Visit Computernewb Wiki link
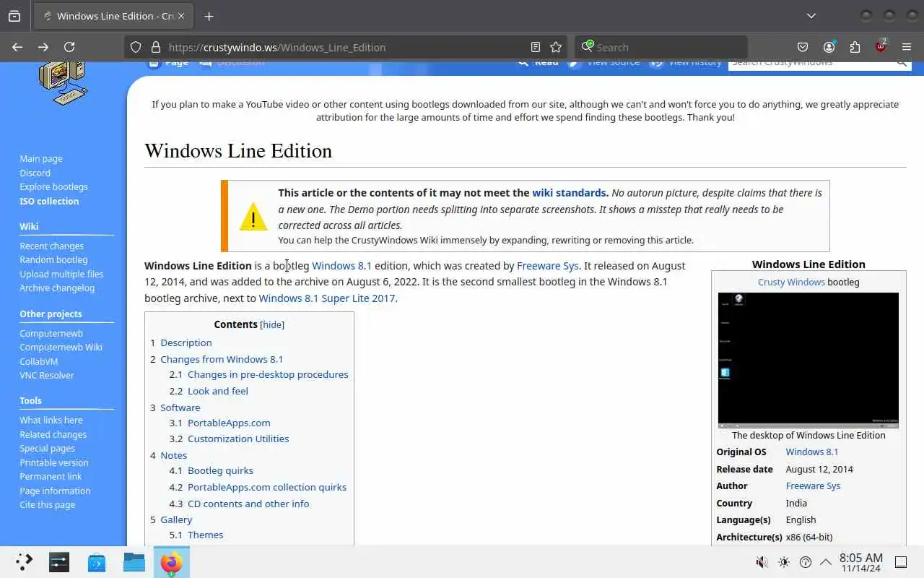Viewport: 924px width, 578px height. (61, 348)
